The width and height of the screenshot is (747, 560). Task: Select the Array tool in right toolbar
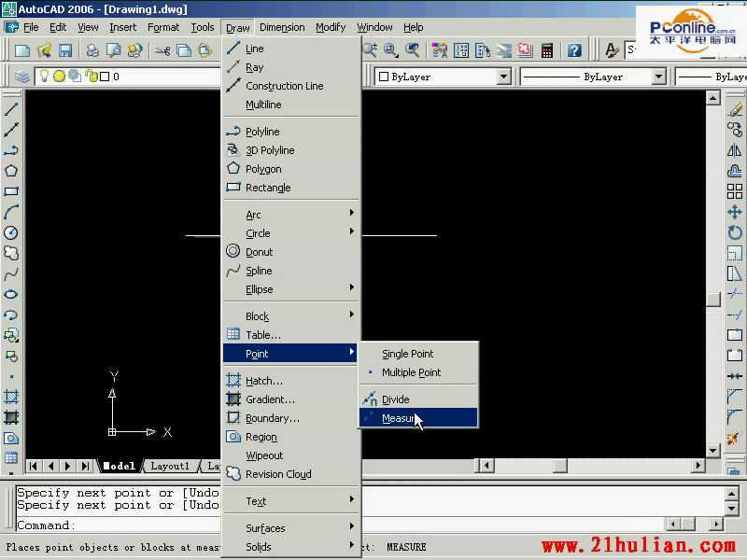pyautogui.click(x=734, y=191)
